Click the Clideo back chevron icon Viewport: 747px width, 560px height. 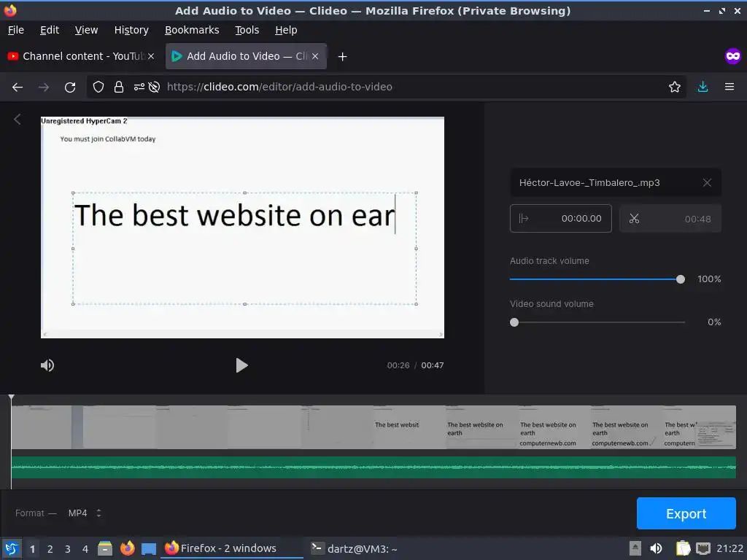pyautogui.click(x=18, y=119)
